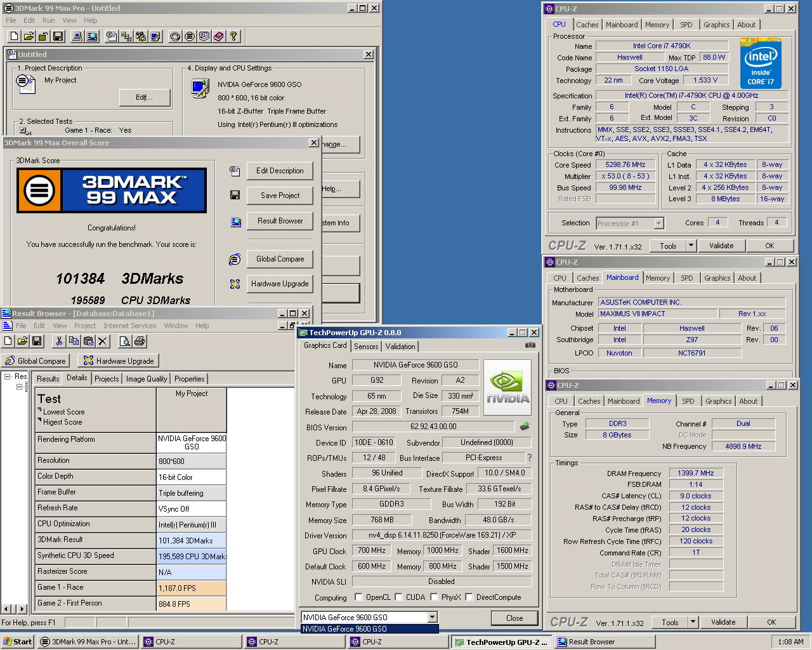This screenshot has height=650, width=812.
Task: Switch to 3DMark 99 Max Pro taskbar item
Action: 88,642
